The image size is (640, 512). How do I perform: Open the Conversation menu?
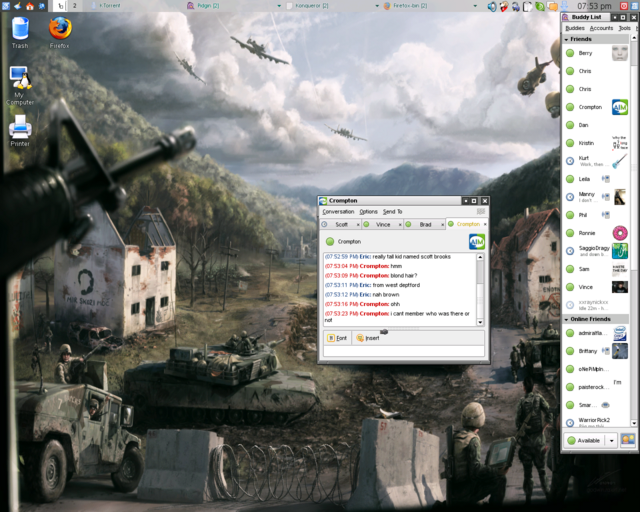point(338,211)
